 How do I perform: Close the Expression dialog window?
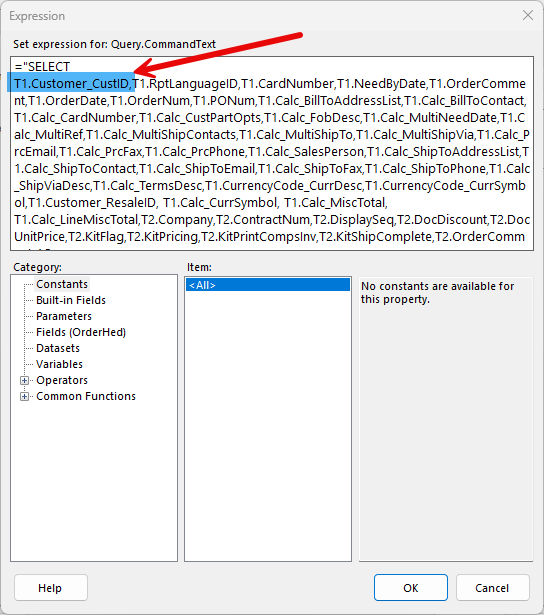coord(528,15)
